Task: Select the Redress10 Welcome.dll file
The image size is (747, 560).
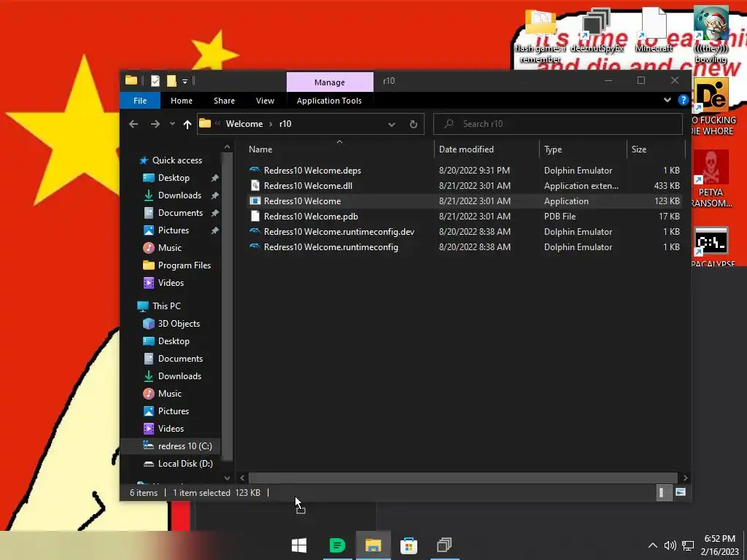Action: [464, 186]
